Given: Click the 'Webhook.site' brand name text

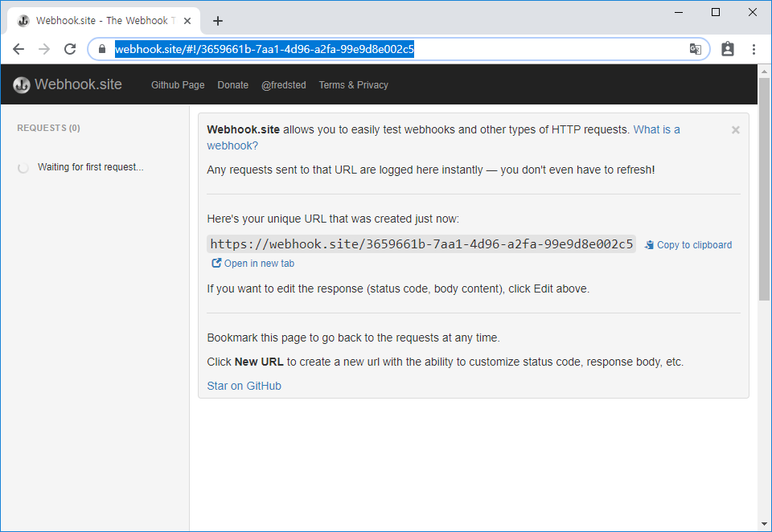Looking at the screenshot, I should 78,84.
